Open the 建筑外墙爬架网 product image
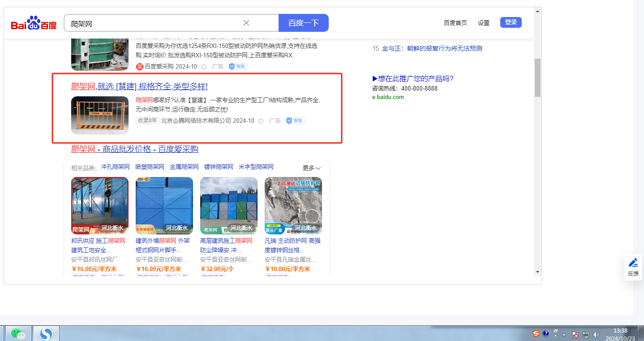 click(x=164, y=206)
